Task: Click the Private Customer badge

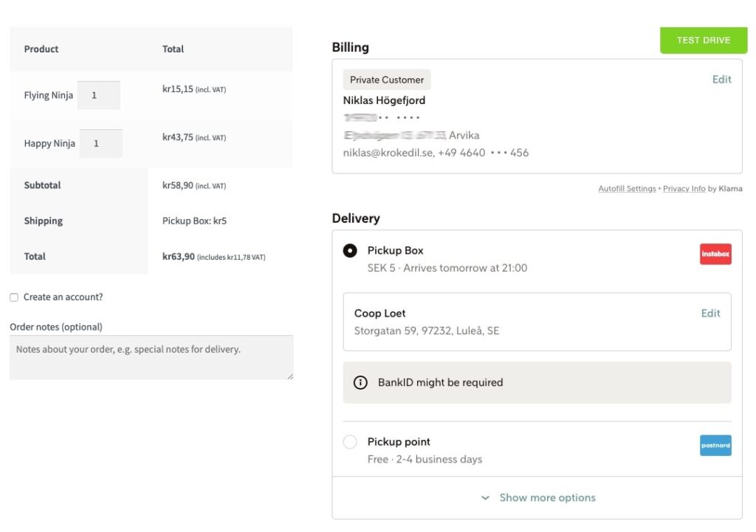Action: pos(387,80)
